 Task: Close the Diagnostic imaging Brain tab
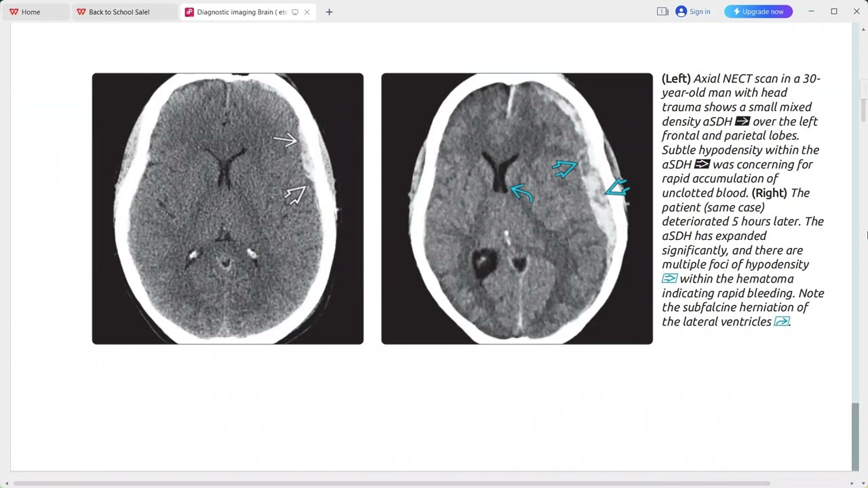tap(307, 12)
